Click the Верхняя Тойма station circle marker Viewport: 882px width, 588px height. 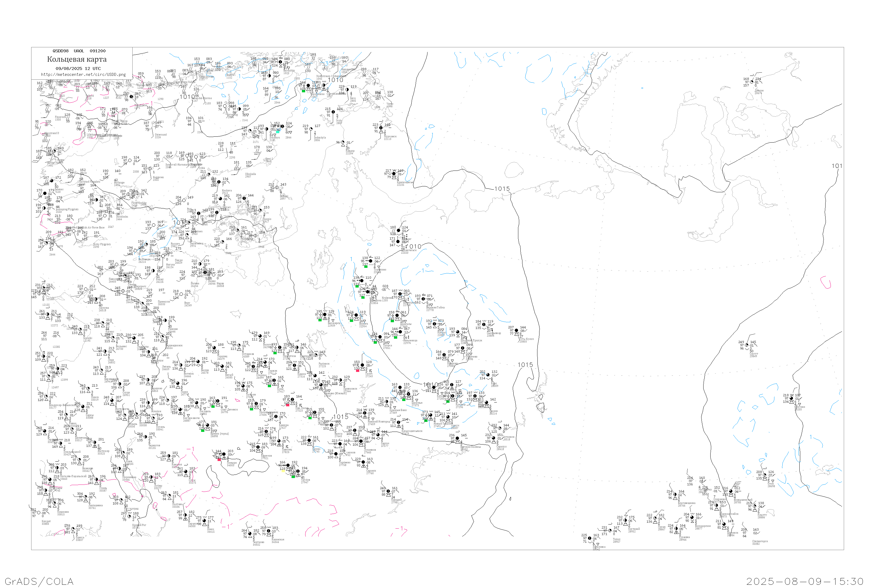tap(423, 299)
